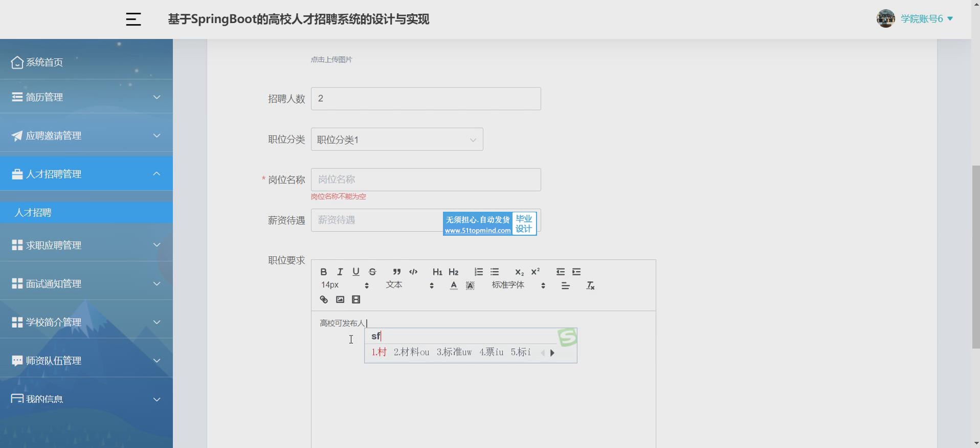This screenshot has height=448, width=980.
Task: Open the 职位分类 select box
Action: pos(397,140)
